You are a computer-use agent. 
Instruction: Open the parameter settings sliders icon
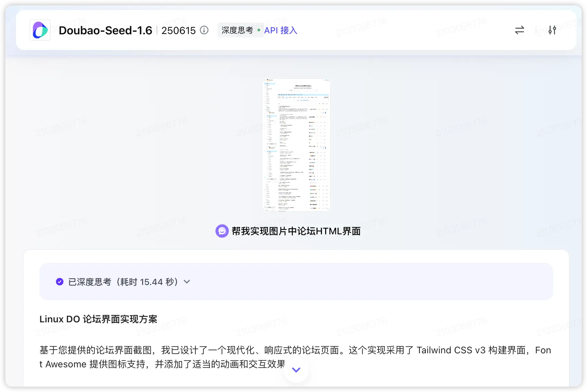tap(552, 30)
